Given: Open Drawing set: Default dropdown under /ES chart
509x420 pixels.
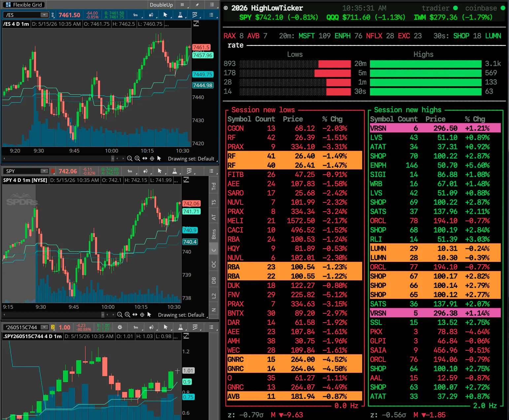Looking at the screenshot, I should [x=192, y=158].
